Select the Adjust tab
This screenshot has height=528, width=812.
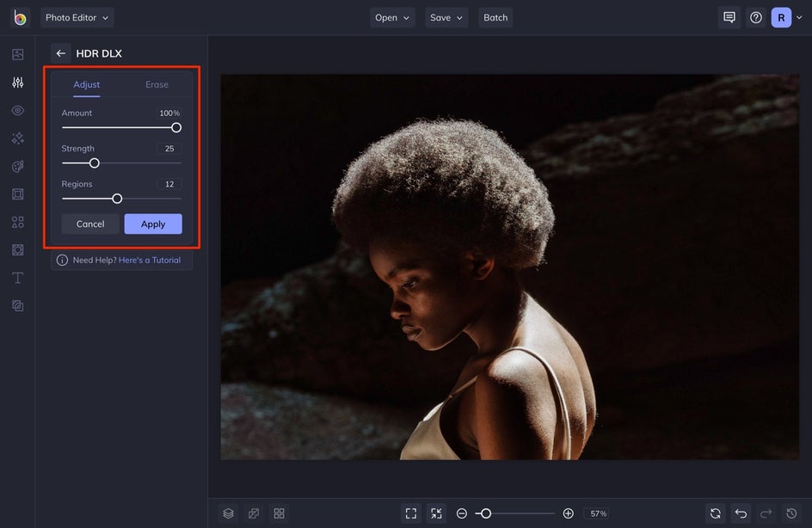[x=87, y=84]
